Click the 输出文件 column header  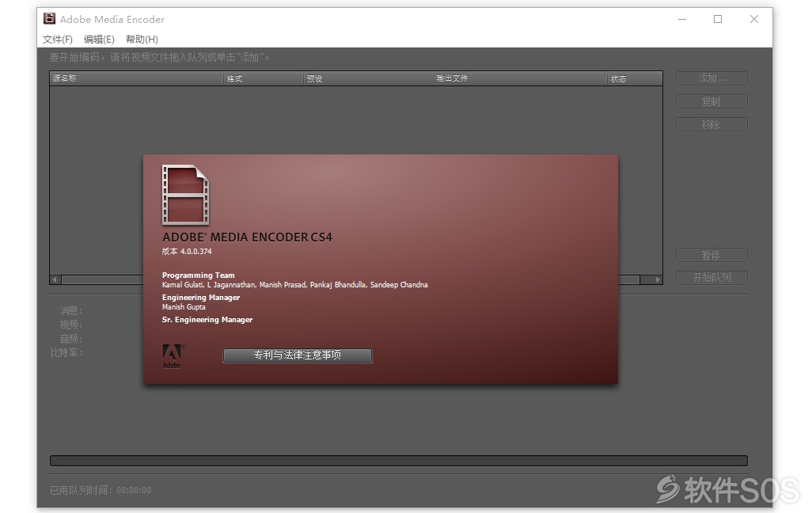[520, 78]
